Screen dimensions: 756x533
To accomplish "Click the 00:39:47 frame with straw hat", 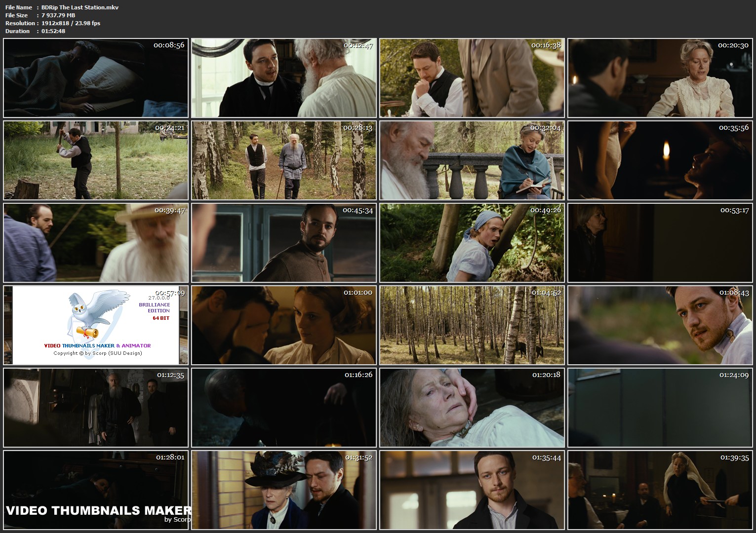I will 96,243.
